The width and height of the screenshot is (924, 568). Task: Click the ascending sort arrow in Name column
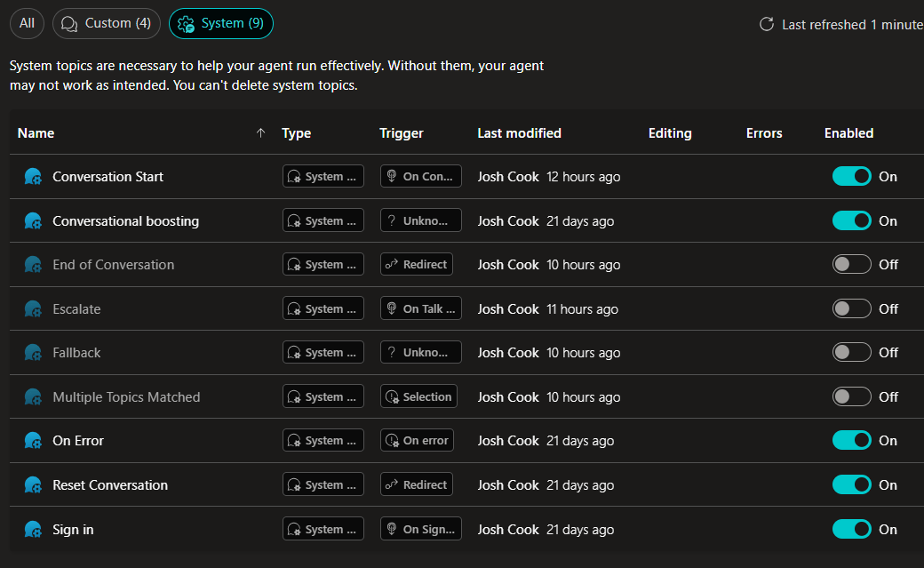[x=260, y=132]
